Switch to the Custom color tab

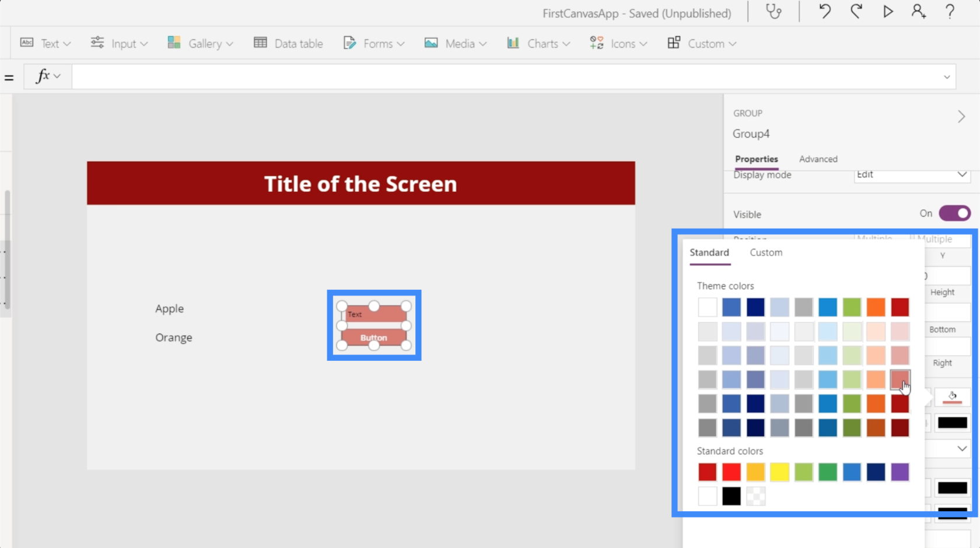[x=766, y=252]
